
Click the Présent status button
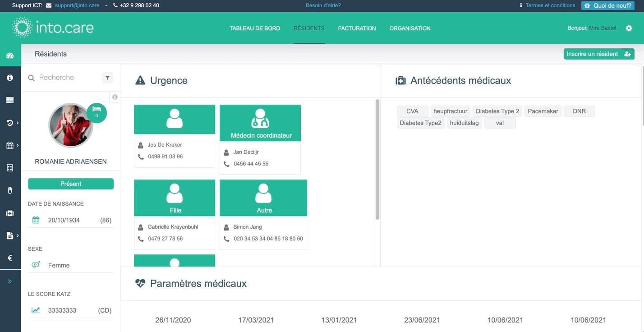71,184
